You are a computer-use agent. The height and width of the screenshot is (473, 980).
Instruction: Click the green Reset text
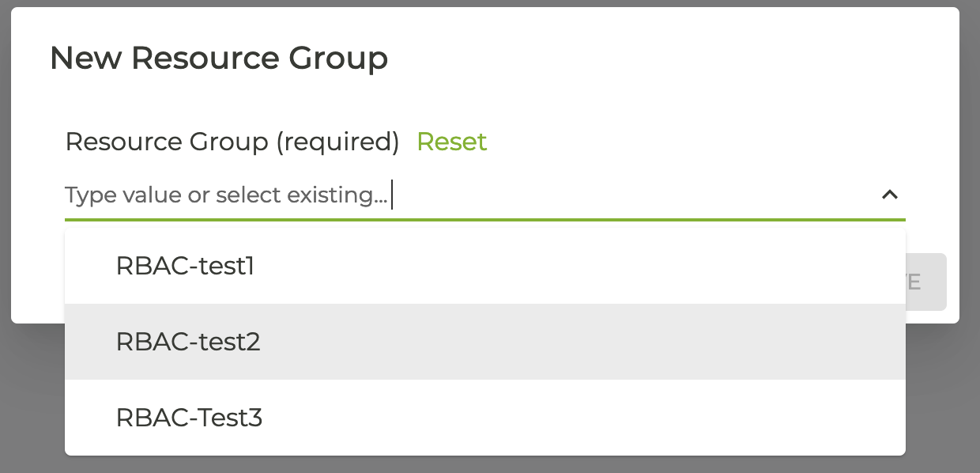tap(451, 142)
